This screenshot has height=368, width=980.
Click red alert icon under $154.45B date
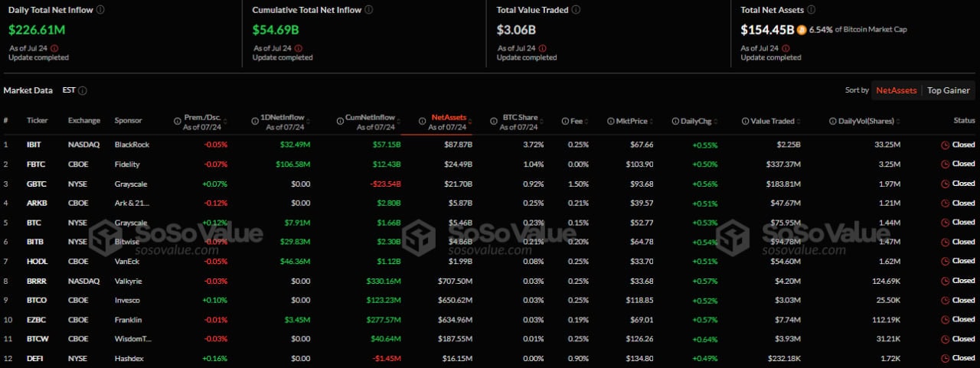(x=786, y=48)
